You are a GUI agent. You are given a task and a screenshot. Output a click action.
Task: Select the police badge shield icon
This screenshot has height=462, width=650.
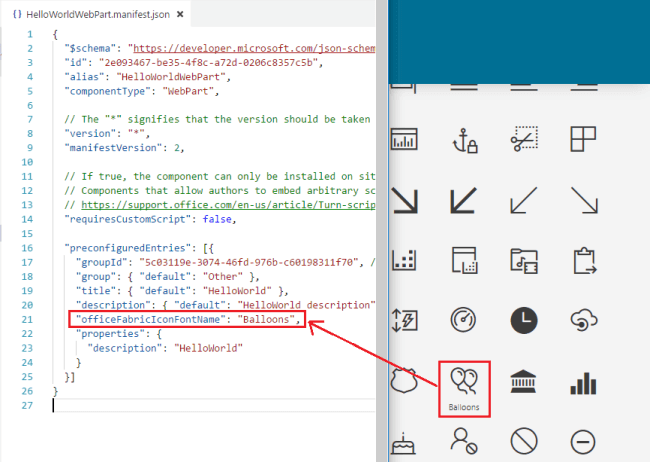pos(404,380)
